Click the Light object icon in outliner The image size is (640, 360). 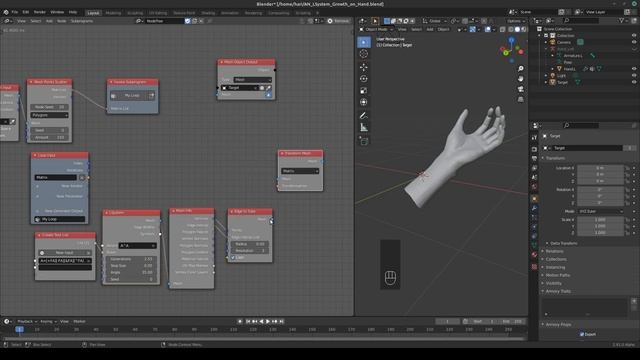tap(553, 76)
